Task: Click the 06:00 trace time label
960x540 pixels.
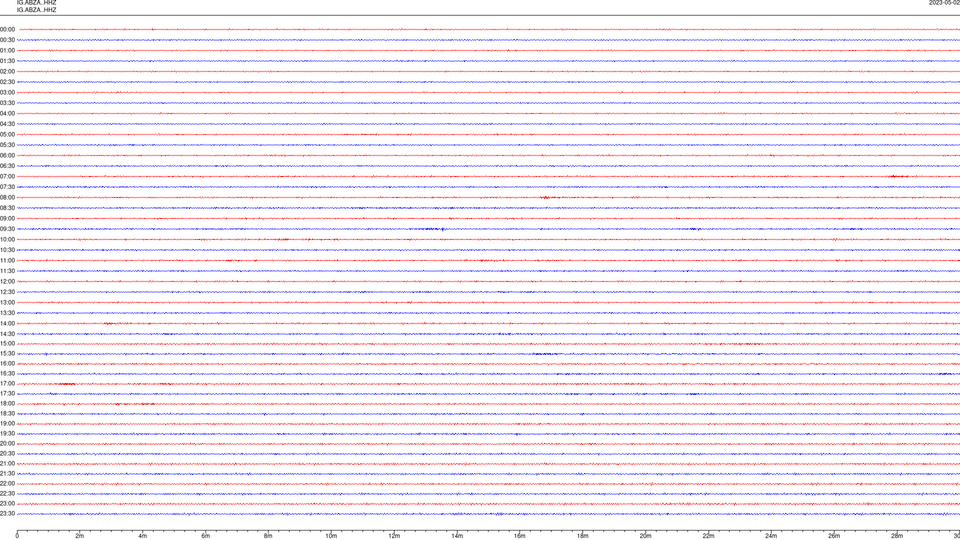Action: [7, 156]
